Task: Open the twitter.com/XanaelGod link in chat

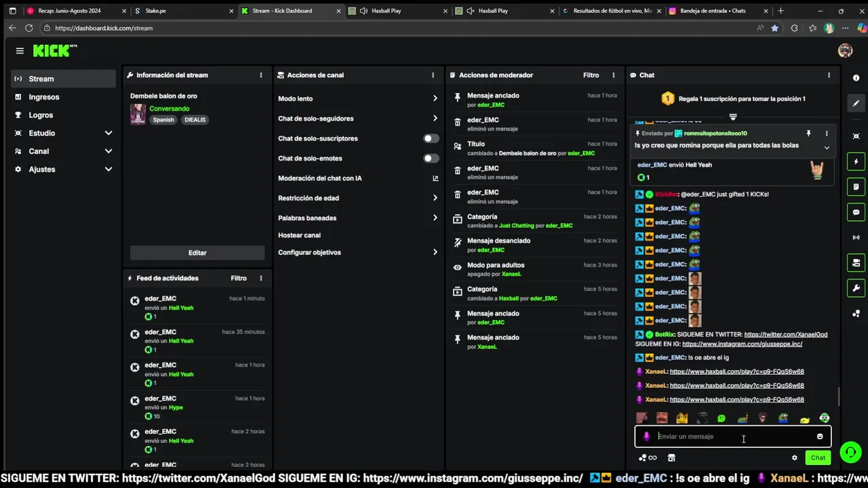Action: coord(786,334)
